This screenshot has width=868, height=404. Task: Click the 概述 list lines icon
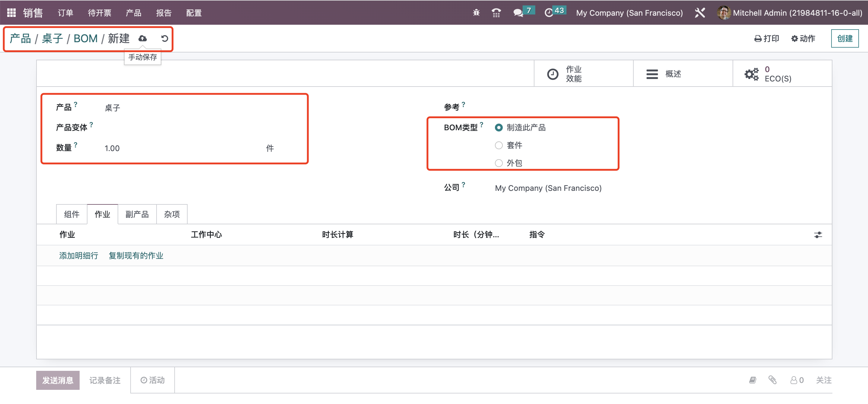coord(652,74)
